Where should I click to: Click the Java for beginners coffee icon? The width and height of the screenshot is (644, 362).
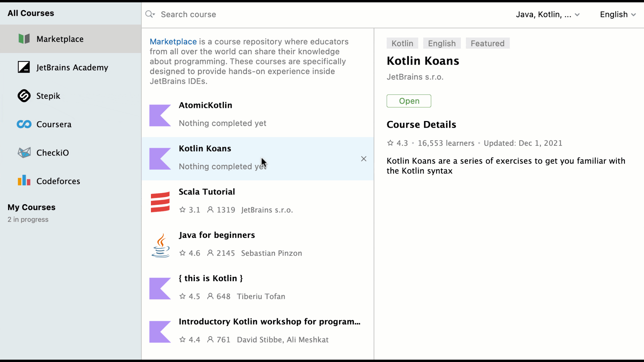pos(160,245)
